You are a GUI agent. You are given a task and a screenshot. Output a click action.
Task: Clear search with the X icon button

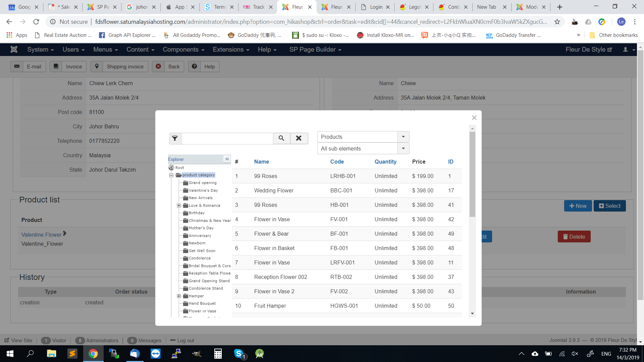point(299,138)
